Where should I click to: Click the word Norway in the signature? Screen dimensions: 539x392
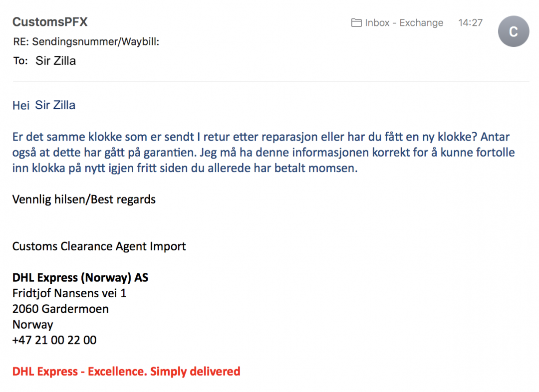pyautogui.click(x=32, y=325)
